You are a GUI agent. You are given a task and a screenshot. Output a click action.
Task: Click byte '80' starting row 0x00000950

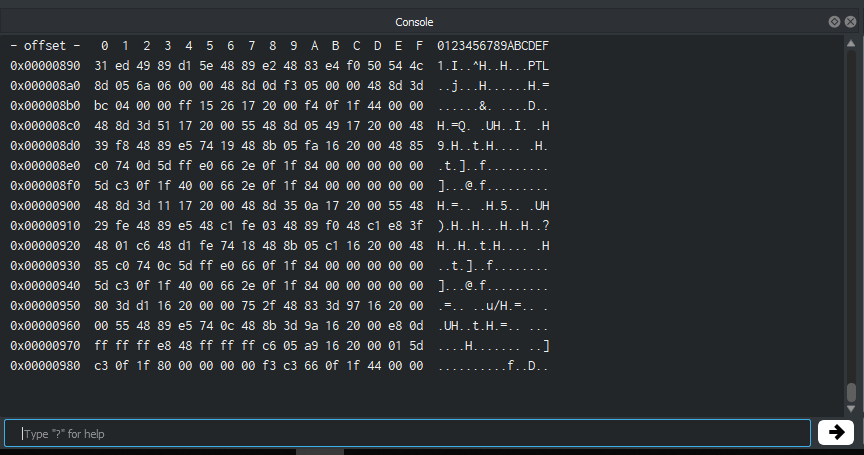coord(101,306)
